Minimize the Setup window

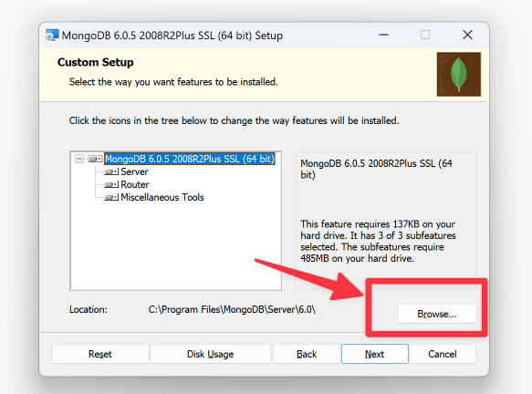tap(384, 35)
